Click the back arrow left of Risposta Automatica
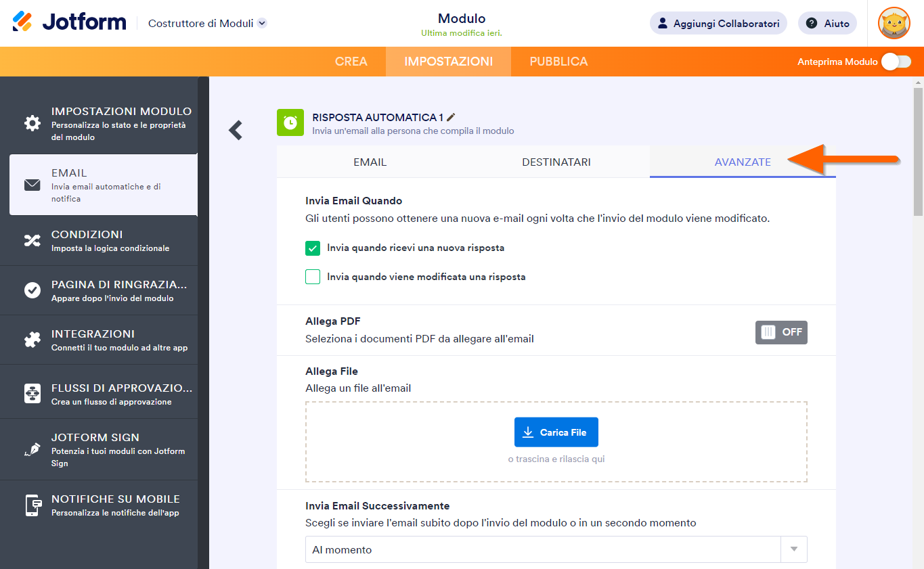This screenshot has width=924, height=569. coord(236,130)
